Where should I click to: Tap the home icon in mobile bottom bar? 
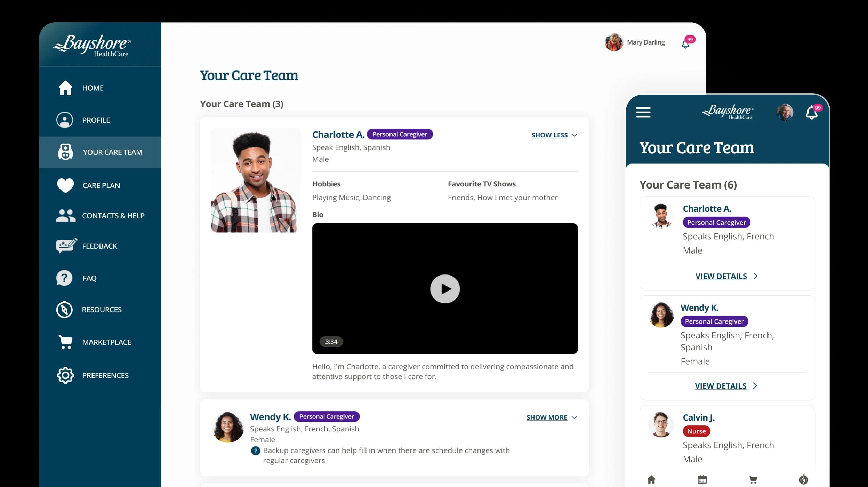click(651, 479)
